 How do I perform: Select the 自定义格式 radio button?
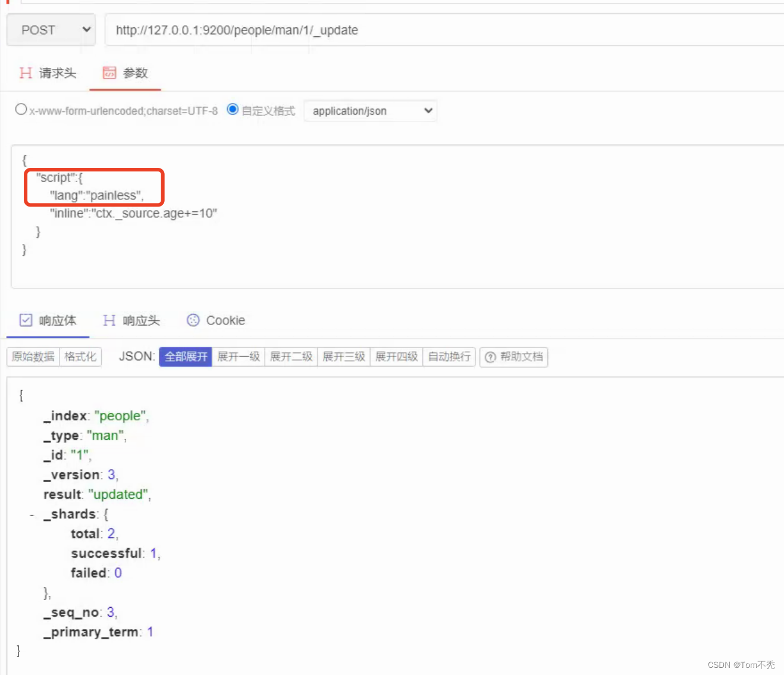233,110
